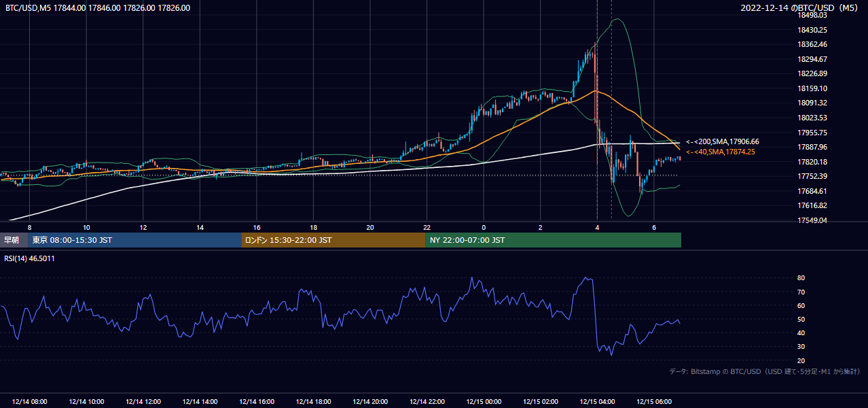Click the 12/15 06:00 date label
This screenshot has height=408, width=868.
(653, 402)
